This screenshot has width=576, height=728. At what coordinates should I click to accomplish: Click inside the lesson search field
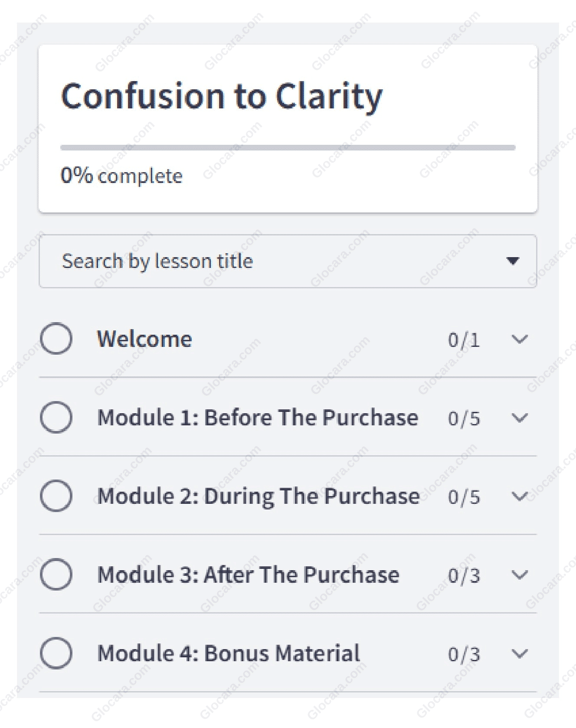[x=217, y=261]
